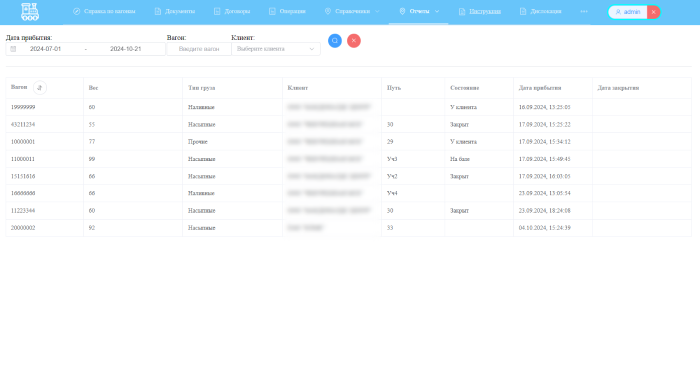Image resolution: width=700 pixels, height=376 pixels.
Task: Go to the Дислокация section
Action: point(541,12)
